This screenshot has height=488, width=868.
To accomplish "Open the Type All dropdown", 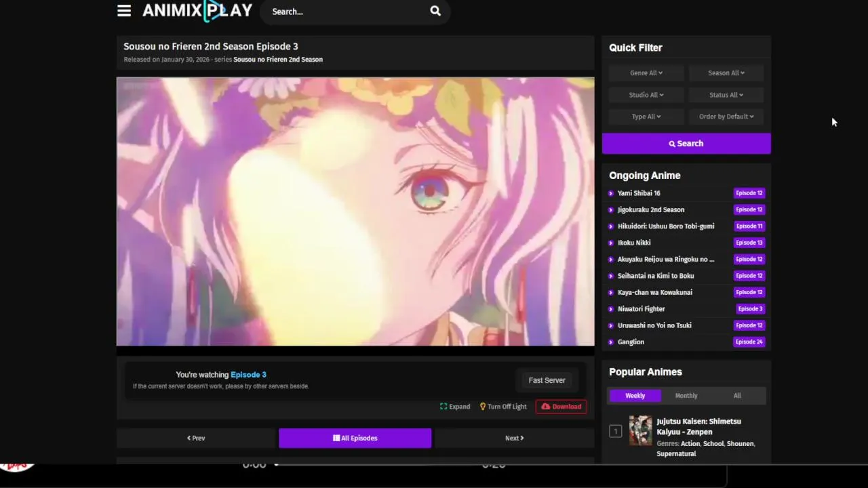I will [x=646, y=117].
